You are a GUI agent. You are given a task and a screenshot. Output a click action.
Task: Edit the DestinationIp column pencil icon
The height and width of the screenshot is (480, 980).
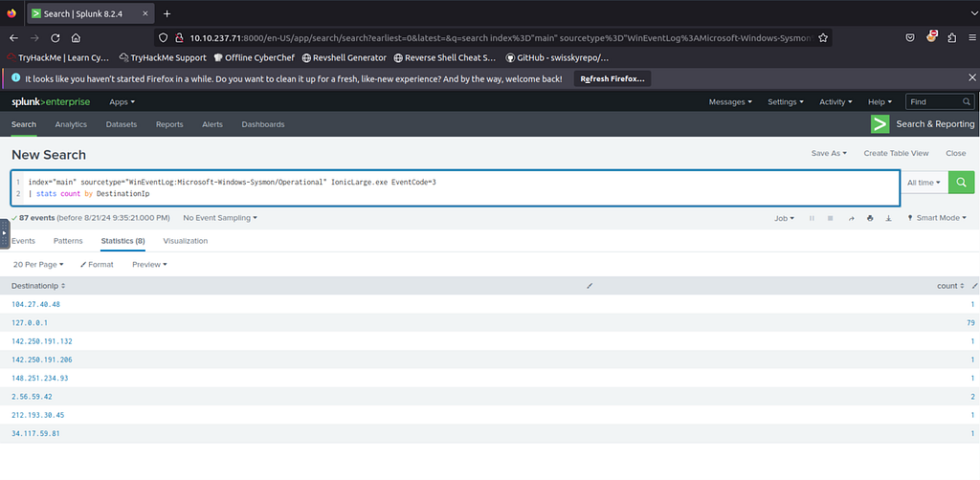click(x=590, y=286)
